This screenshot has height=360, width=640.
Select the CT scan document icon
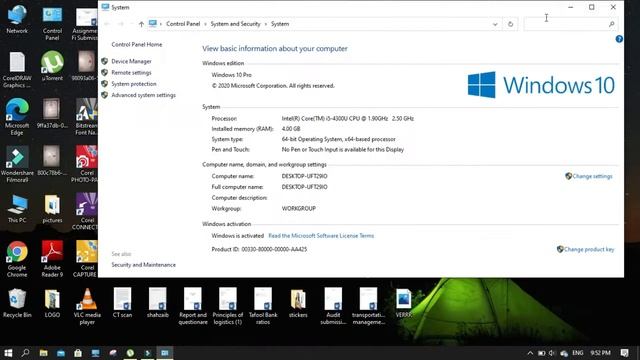tap(122, 303)
